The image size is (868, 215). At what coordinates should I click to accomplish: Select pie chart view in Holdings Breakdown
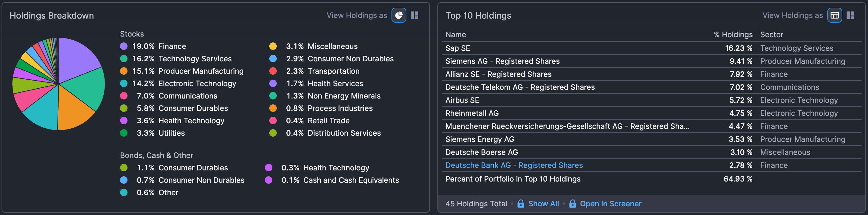(x=399, y=15)
